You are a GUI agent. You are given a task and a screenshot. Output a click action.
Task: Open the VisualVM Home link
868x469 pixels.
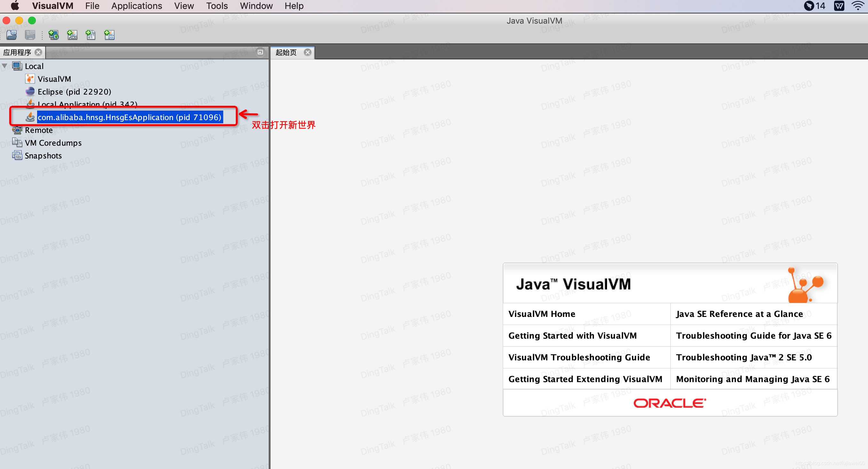click(541, 314)
